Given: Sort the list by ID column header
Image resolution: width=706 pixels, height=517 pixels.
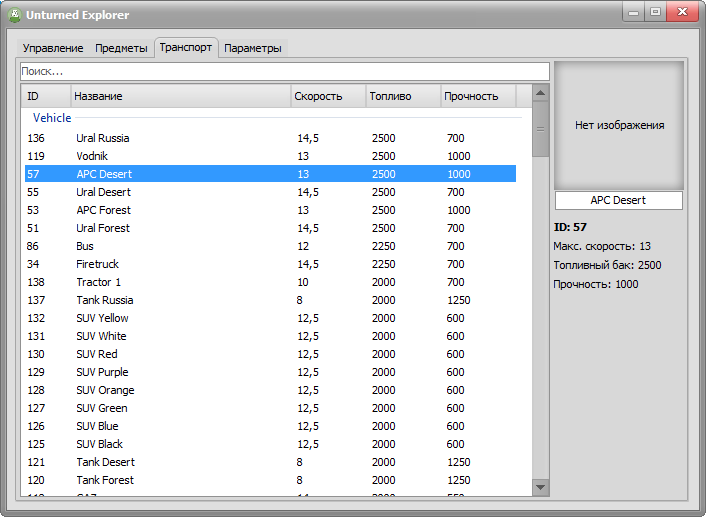Looking at the screenshot, I should [46, 96].
